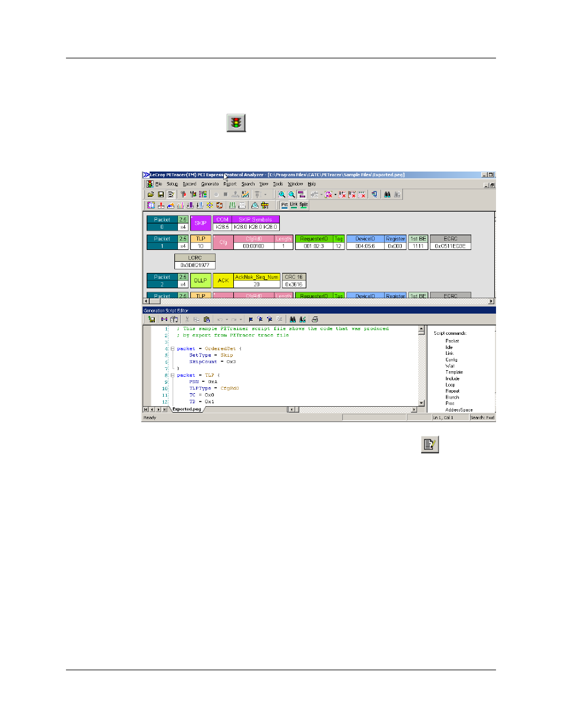The width and height of the screenshot is (562, 728).
Task: Click the paste icon in script editor toolbar
Action: [207, 319]
